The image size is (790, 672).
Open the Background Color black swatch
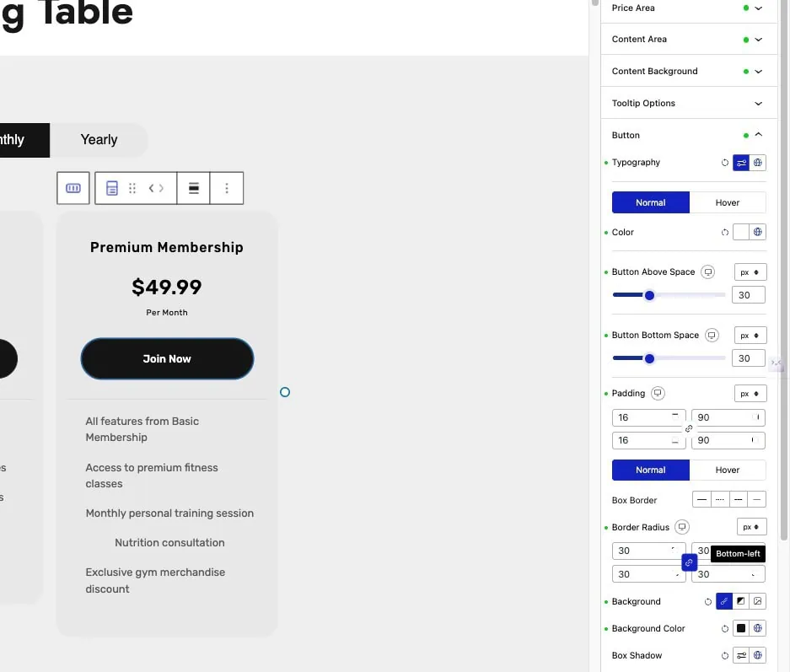(741, 629)
